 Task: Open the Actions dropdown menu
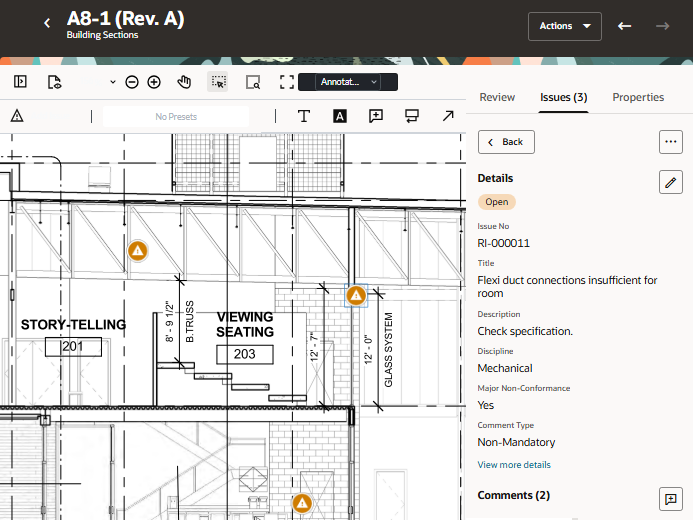click(564, 26)
